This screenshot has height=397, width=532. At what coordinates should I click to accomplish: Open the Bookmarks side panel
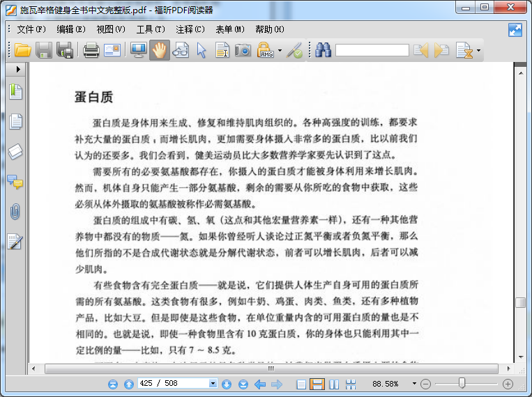pos(15,91)
